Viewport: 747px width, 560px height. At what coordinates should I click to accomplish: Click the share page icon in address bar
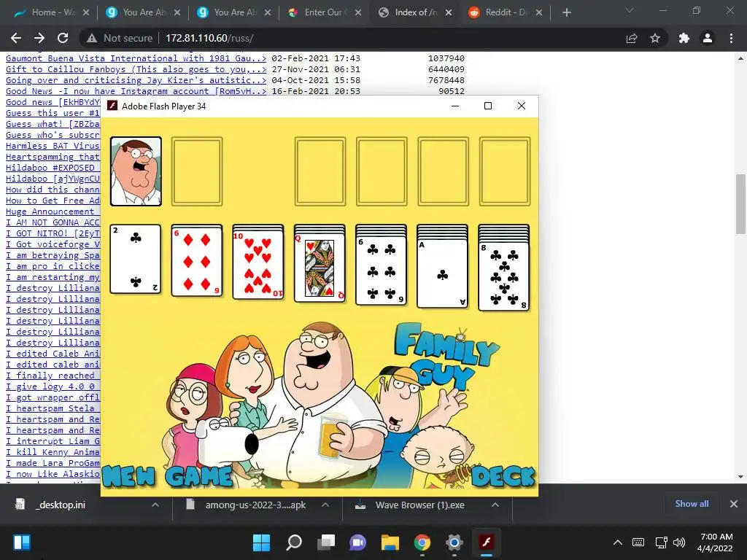[632, 38]
